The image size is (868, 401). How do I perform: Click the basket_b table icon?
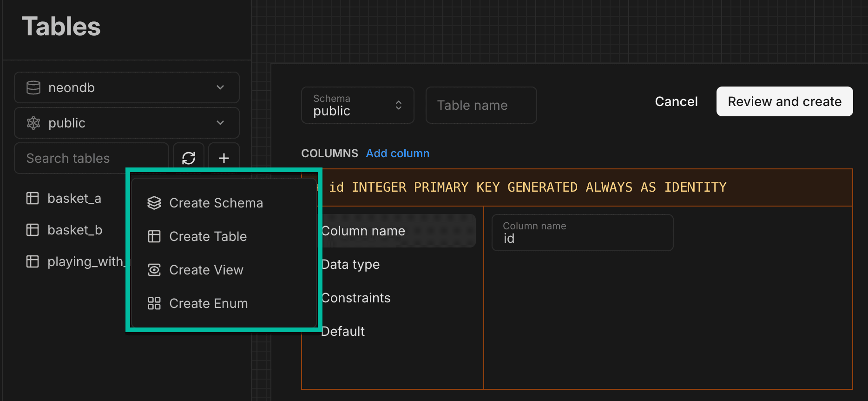[33, 230]
